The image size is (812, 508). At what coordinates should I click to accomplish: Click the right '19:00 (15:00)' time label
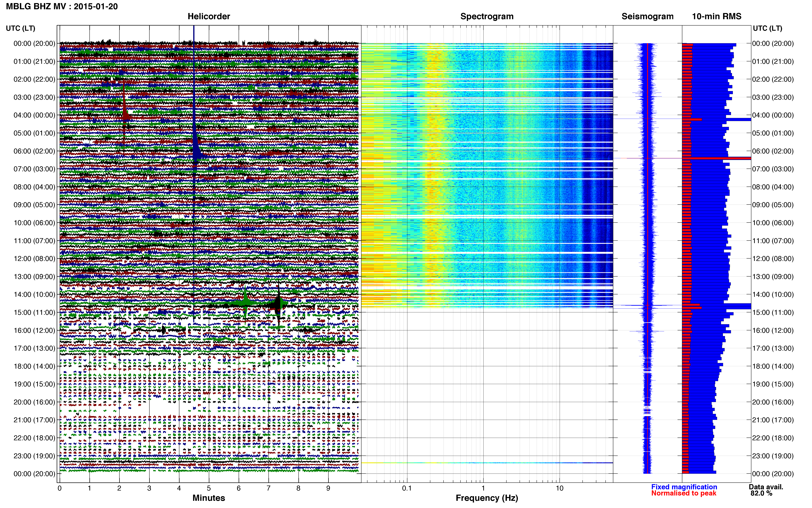[x=773, y=384]
